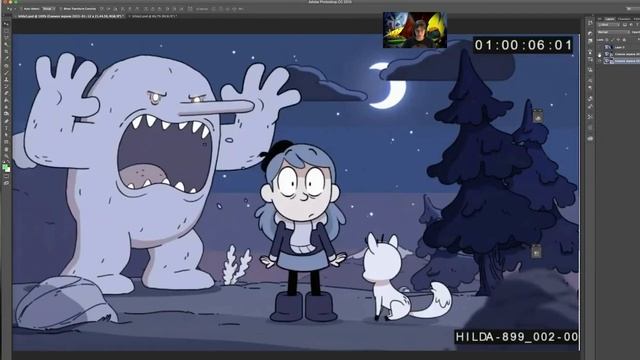640x360 pixels.
Task: Toggle Show Transform Controls checkbox
Action: 61,9
